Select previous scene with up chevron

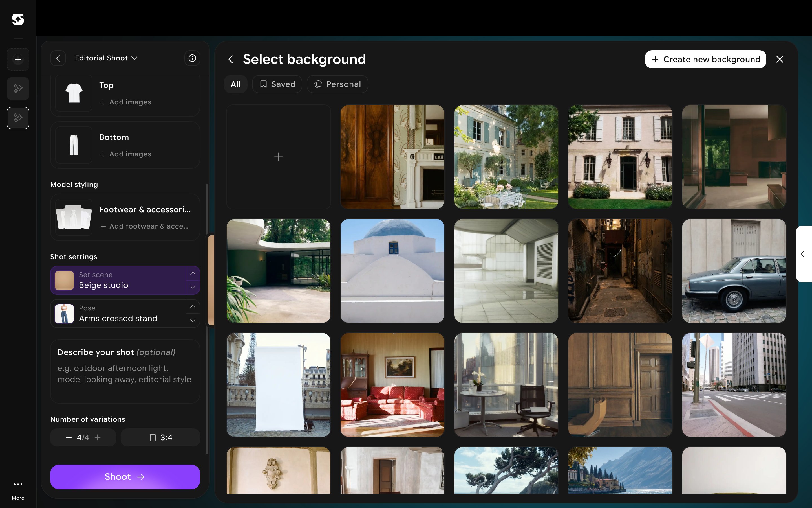[x=193, y=273]
